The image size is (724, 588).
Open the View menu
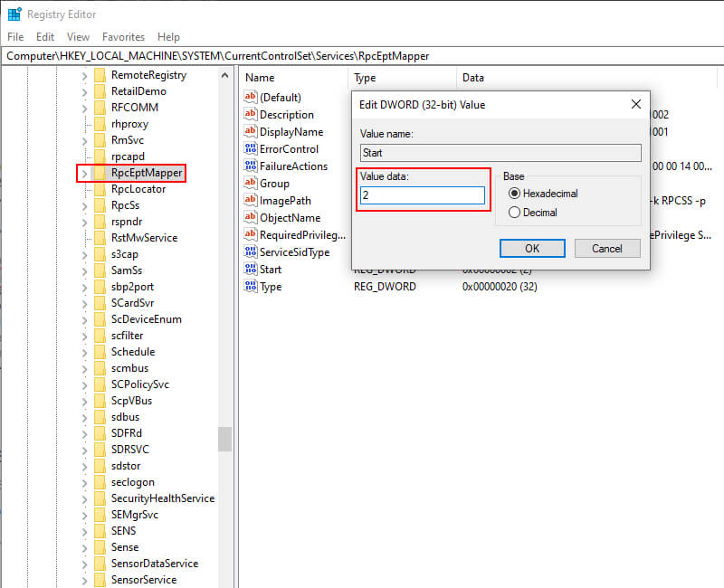click(78, 37)
